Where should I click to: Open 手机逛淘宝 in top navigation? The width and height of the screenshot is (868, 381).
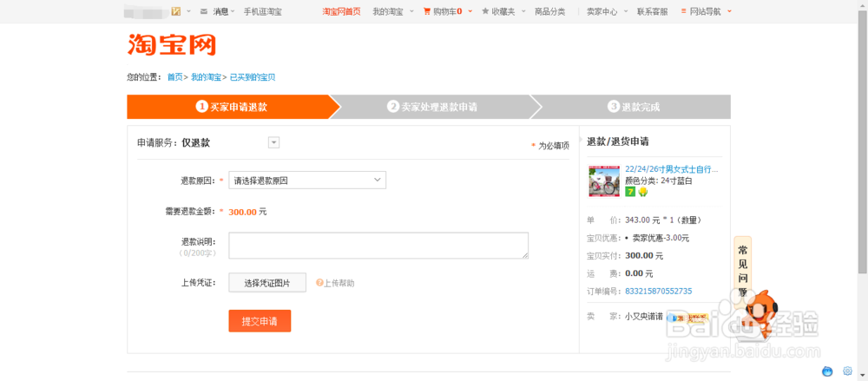[x=263, y=11]
